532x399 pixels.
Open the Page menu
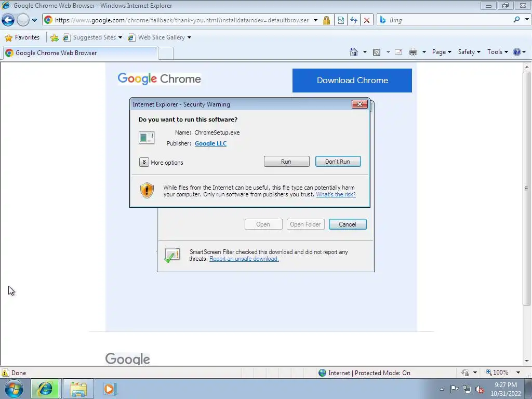point(442,52)
